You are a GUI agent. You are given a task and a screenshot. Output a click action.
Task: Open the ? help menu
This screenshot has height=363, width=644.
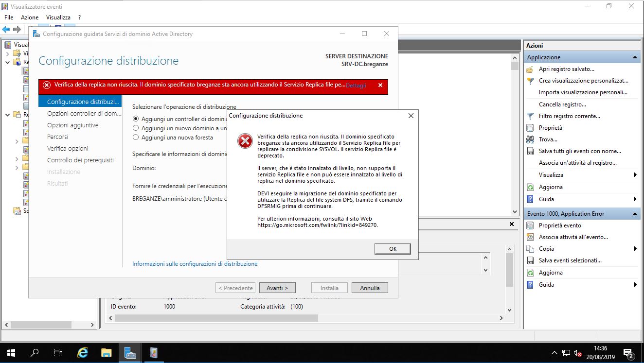tap(79, 17)
